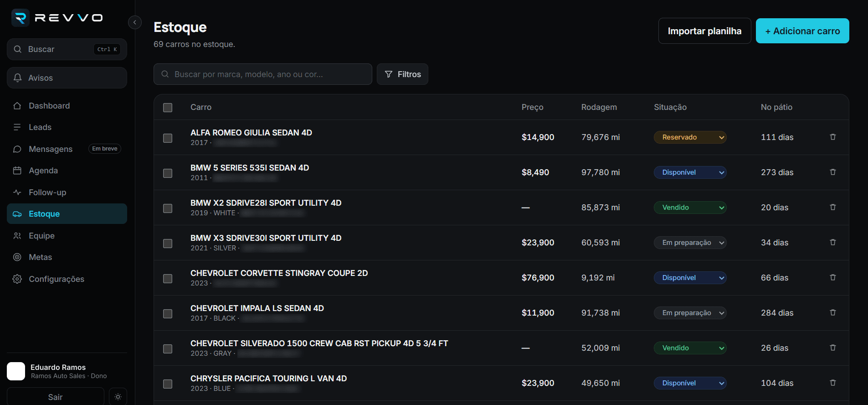Click the Follow-up pulse icon
868x405 pixels.
(17, 192)
